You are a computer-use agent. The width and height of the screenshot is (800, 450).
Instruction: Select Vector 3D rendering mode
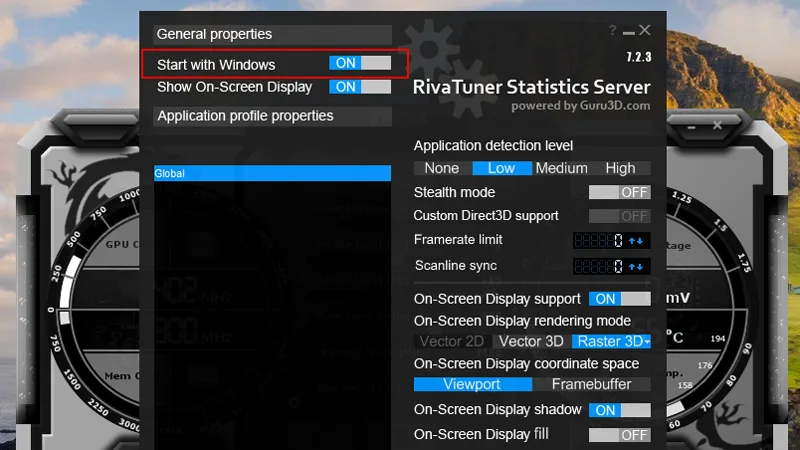pos(531,341)
